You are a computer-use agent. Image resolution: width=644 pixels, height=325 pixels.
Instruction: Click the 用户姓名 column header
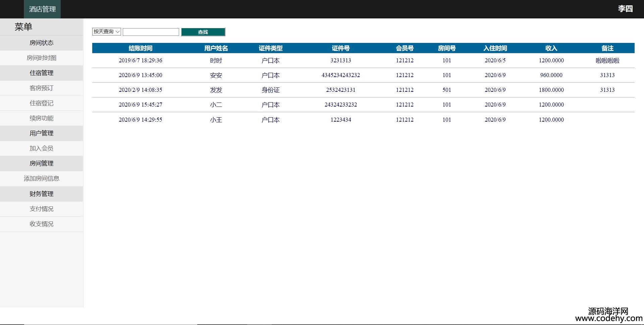pos(216,48)
